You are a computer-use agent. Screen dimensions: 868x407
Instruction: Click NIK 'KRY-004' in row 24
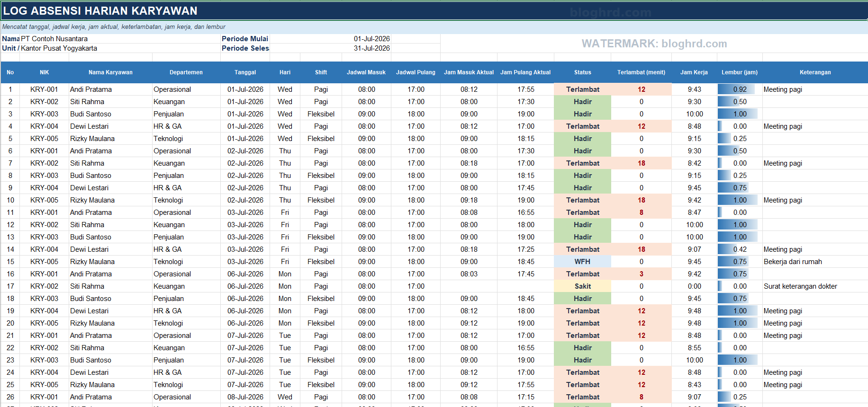coord(45,372)
